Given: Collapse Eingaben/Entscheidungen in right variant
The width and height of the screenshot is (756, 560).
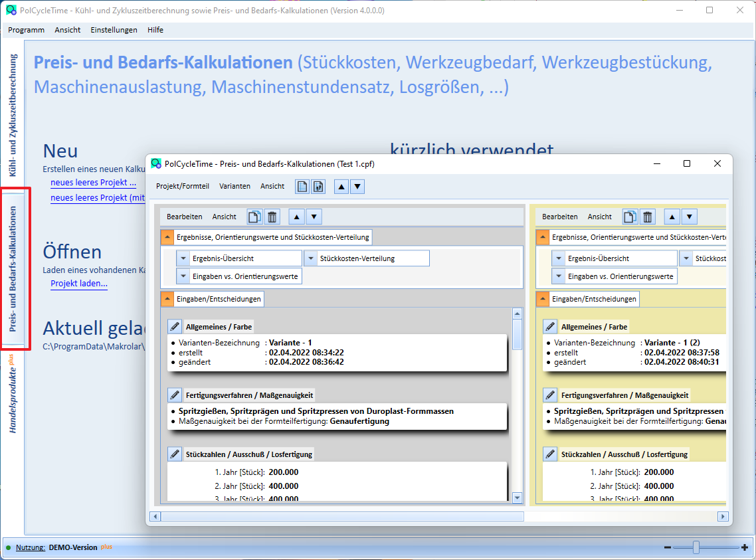Looking at the screenshot, I should click(542, 299).
